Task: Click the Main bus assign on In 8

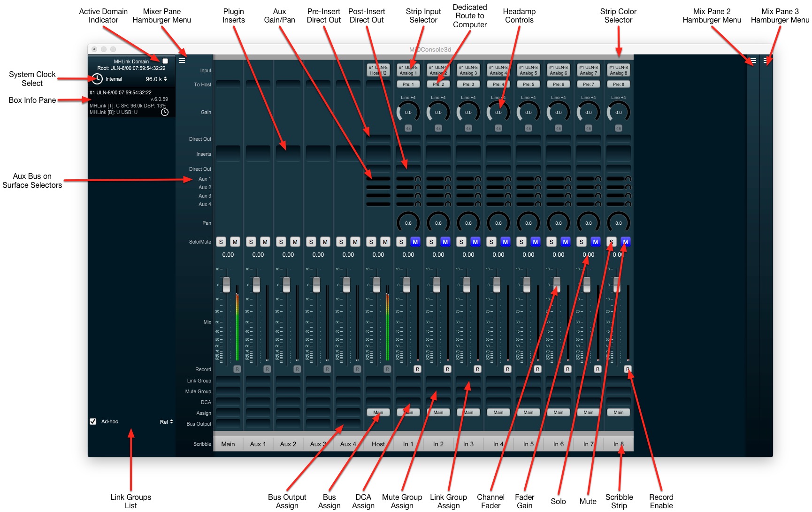Action: click(619, 413)
